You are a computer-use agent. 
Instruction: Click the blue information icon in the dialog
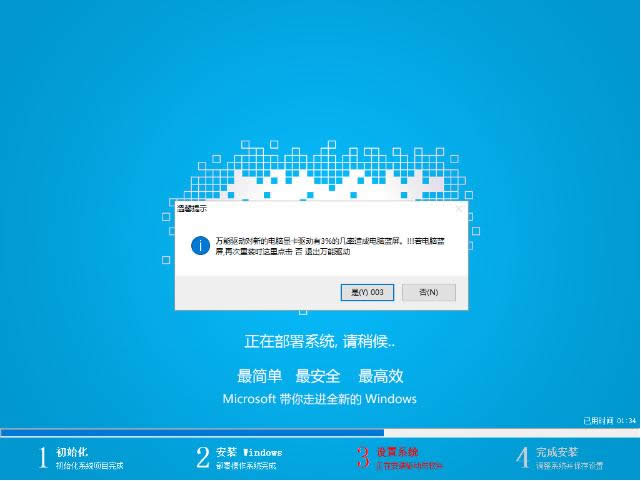[200, 245]
